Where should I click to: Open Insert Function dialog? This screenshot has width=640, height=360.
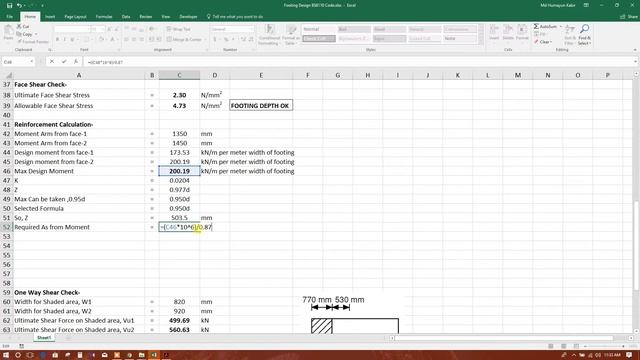(x=76, y=62)
